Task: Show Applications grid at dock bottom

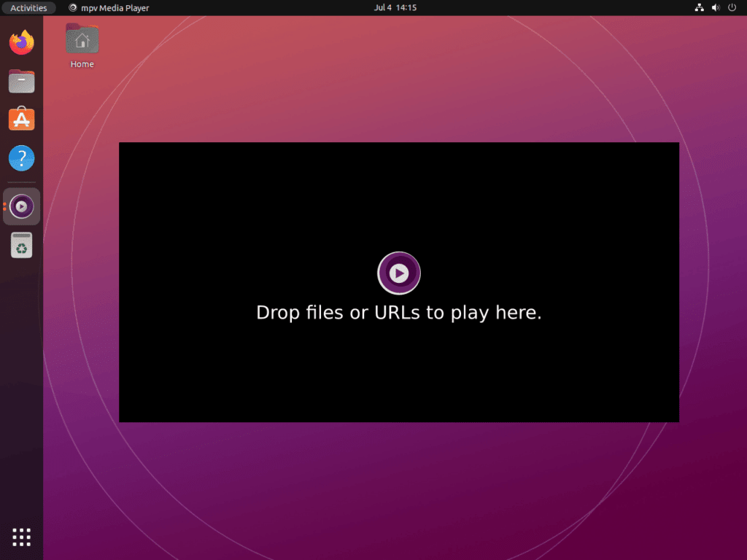Action: 22,537
